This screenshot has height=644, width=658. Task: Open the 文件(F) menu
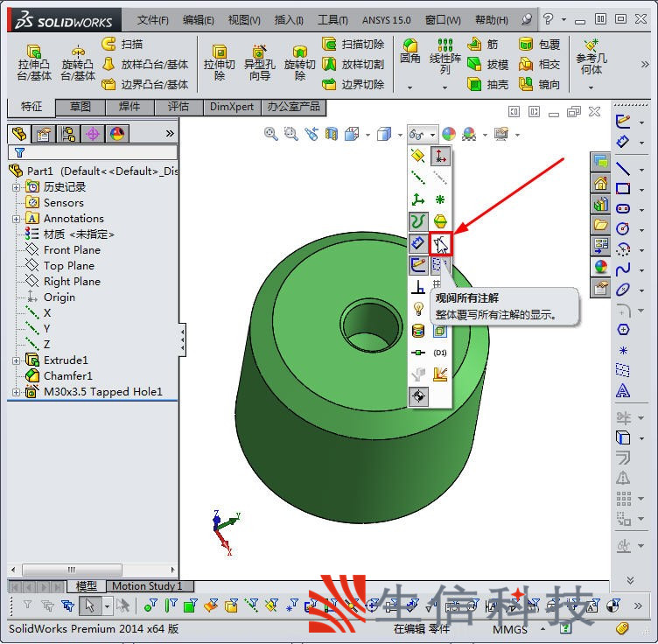click(x=153, y=20)
